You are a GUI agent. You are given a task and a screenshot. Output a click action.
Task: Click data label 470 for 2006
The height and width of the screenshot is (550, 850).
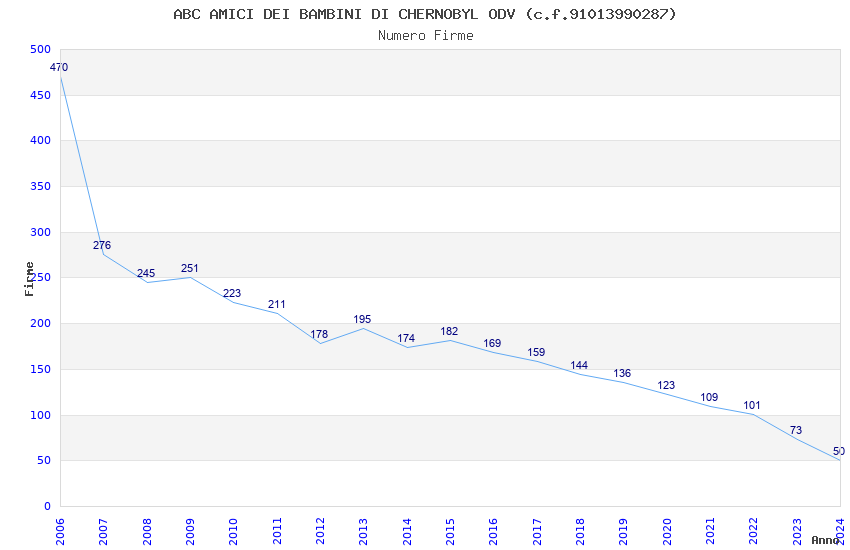[x=59, y=67]
